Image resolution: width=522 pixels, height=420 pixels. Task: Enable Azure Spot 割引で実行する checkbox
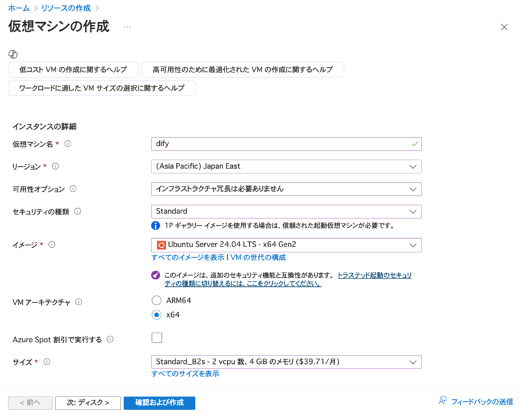(157, 338)
